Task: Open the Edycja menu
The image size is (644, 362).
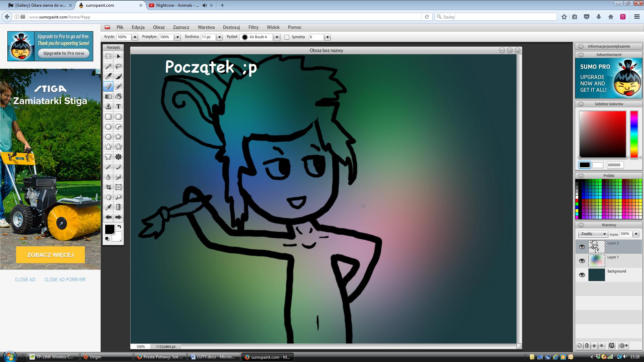Action: [138, 27]
